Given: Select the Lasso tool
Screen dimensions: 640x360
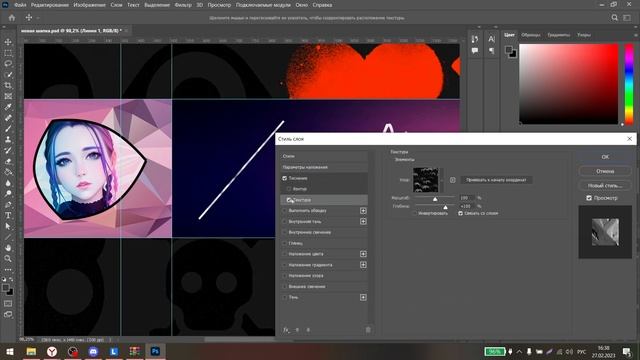Looking at the screenshot, I should pyautogui.click(x=8, y=64).
